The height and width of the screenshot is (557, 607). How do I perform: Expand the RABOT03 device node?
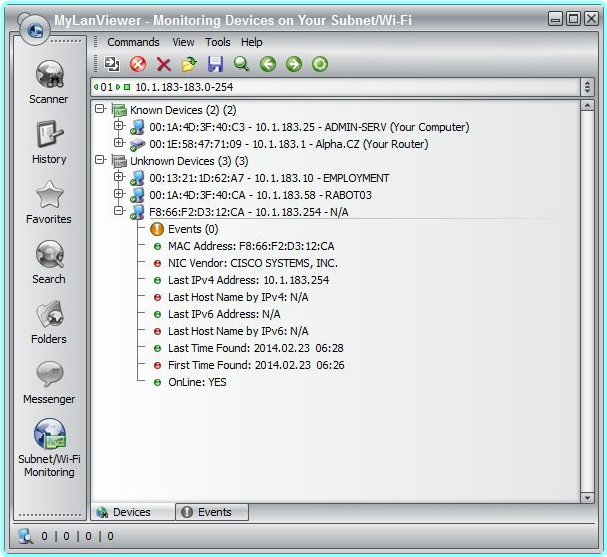click(x=118, y=194)
